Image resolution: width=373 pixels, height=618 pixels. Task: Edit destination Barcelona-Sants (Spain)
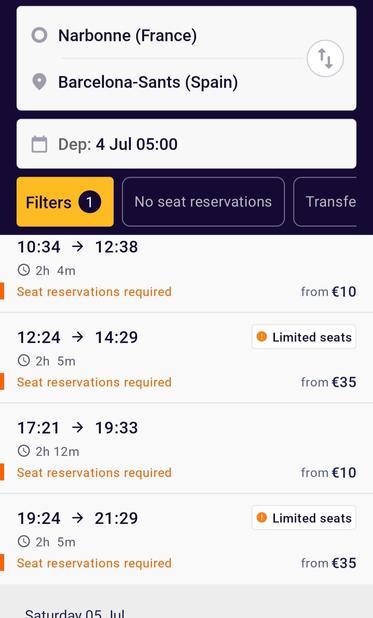click(148, 82)
